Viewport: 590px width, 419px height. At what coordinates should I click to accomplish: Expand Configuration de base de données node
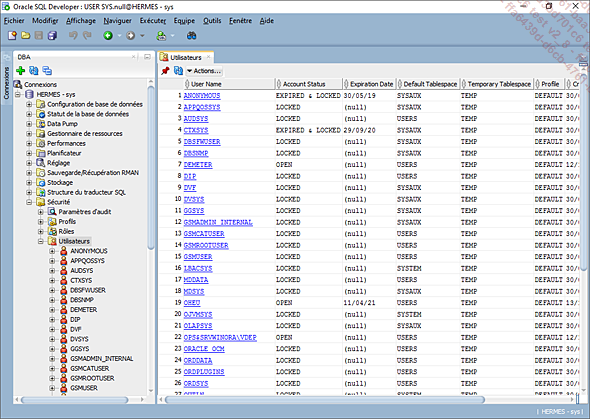pyautogui.click(x=29, y=104)
